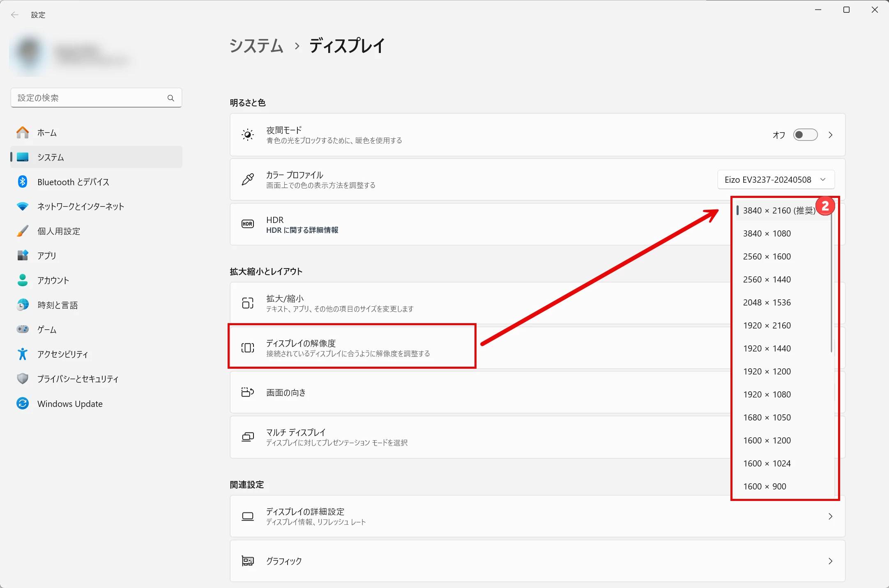Click the search magnifier icon

click(171, 98)
